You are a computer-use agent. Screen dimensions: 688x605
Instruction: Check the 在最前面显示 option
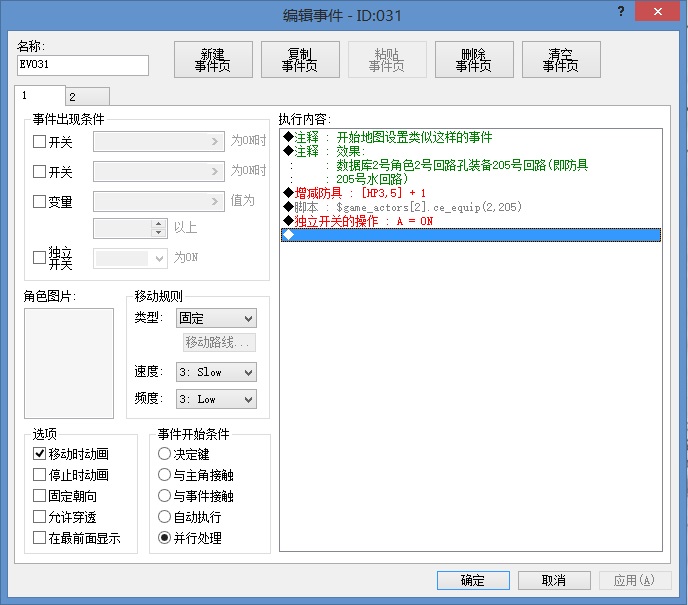39,538
